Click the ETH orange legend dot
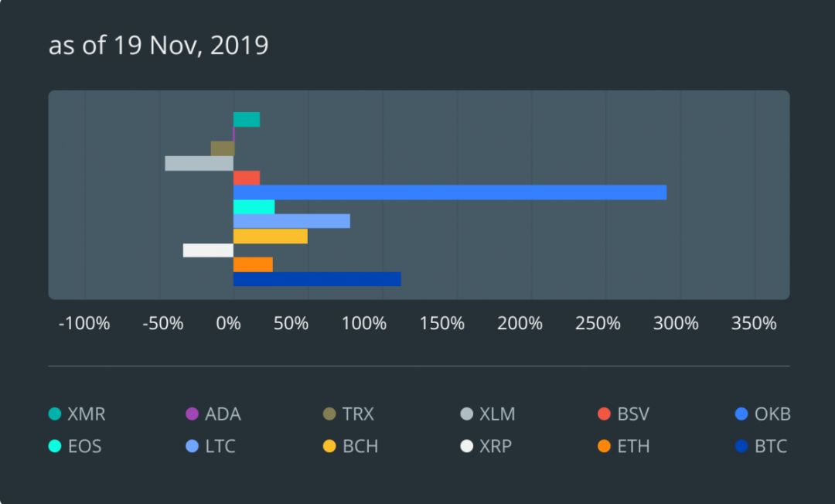 (x=605, y=447)
